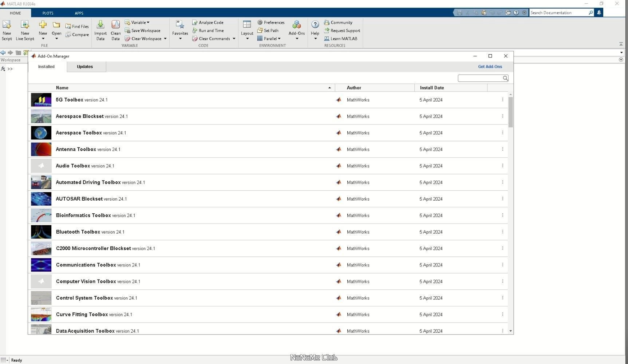Click Analyze Code

tap(208, 23)
